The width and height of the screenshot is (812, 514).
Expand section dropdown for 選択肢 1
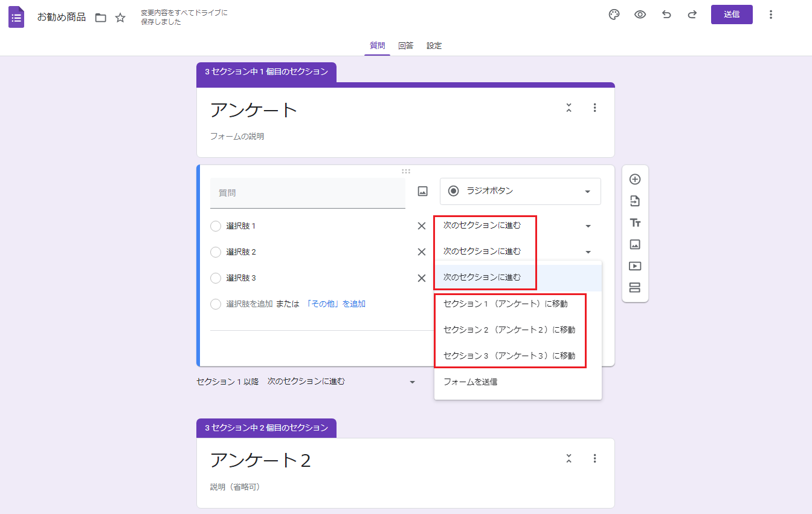[x=588, y=226]
